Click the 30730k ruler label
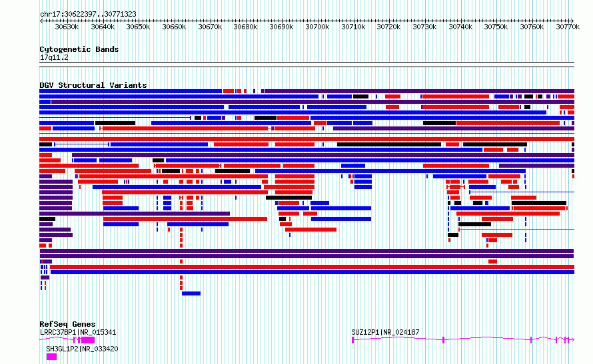Screen dimensions: 593x364 coord(424,27)
